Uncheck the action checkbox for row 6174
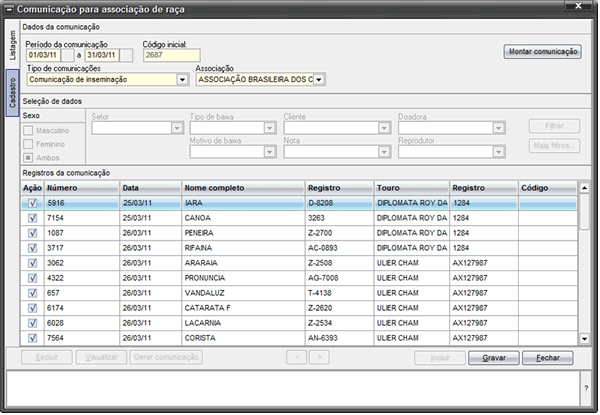The width and height of the screenshot is (600, 415). click(x=33, y=308)
